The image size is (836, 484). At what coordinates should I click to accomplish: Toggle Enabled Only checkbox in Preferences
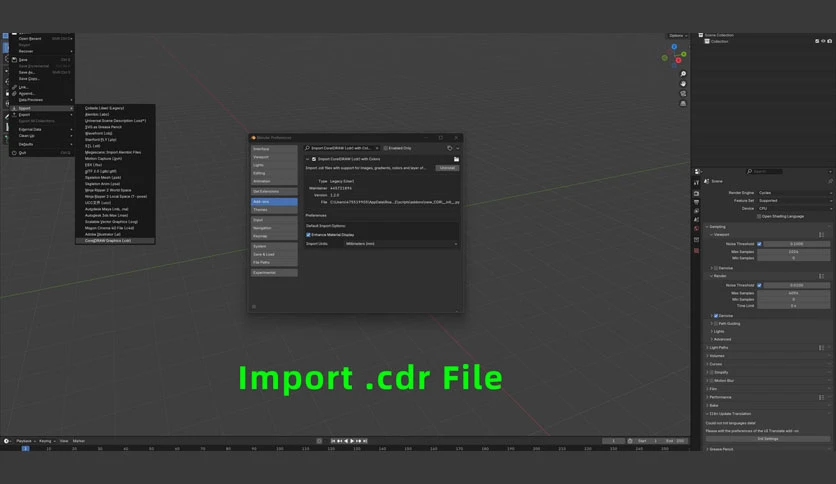pyautogui.click(x=385, y=148)
